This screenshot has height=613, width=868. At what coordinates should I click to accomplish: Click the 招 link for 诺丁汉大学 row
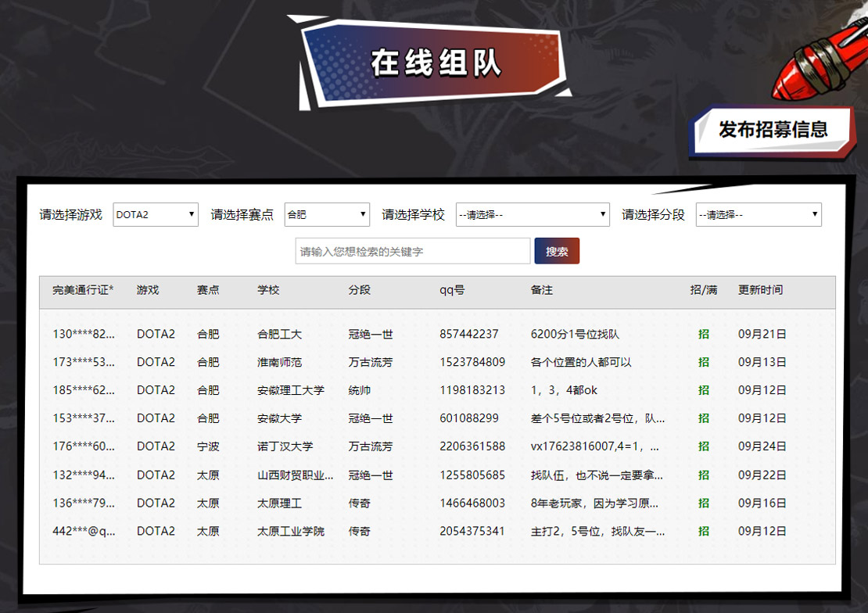pos(702,446)
